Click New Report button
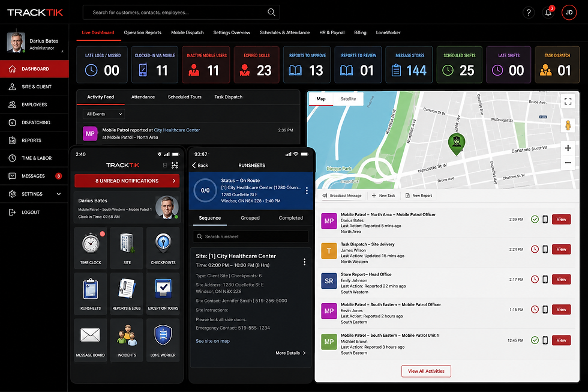 [419, 196]
